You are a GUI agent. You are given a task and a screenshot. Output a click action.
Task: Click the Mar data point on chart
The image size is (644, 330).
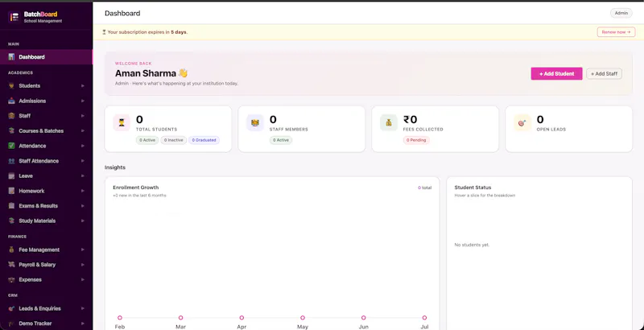click(180, 318)
